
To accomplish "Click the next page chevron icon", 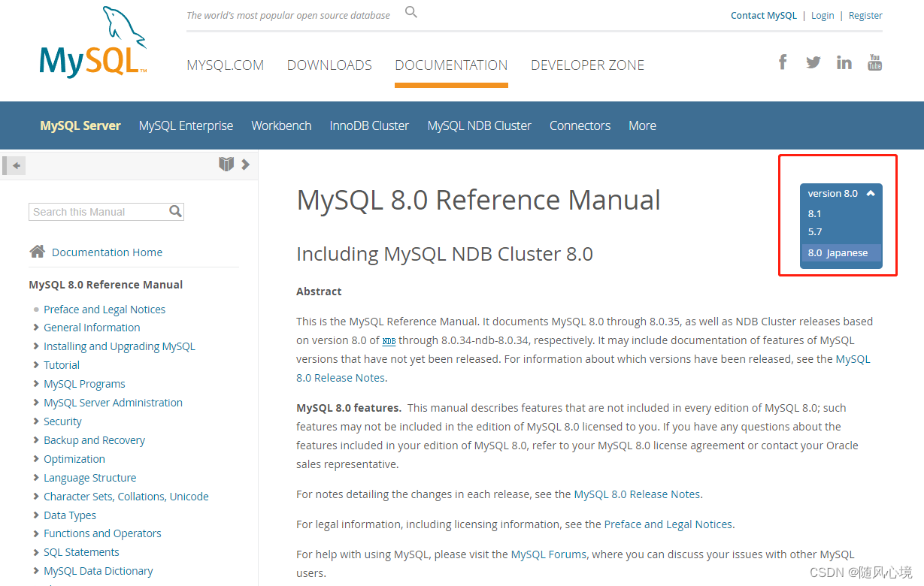I will [x=246, y=165].
